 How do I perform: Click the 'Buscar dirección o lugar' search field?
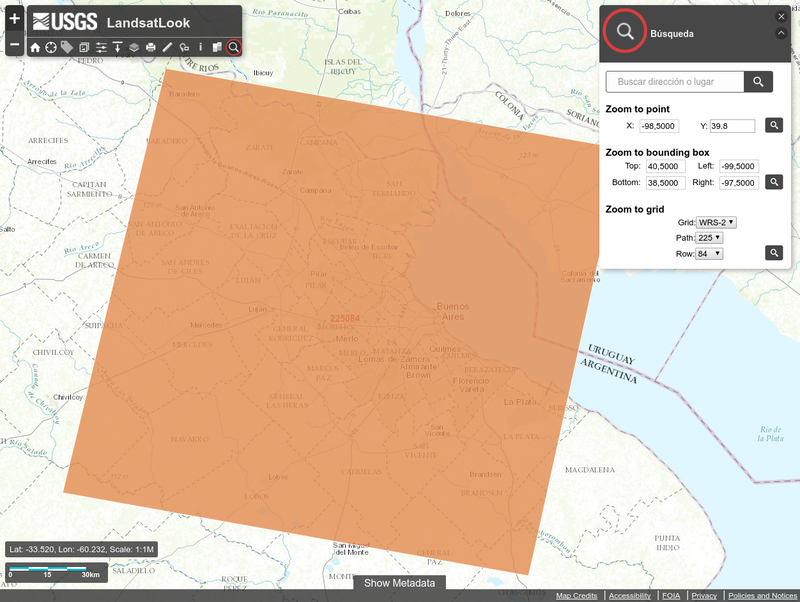675,82
